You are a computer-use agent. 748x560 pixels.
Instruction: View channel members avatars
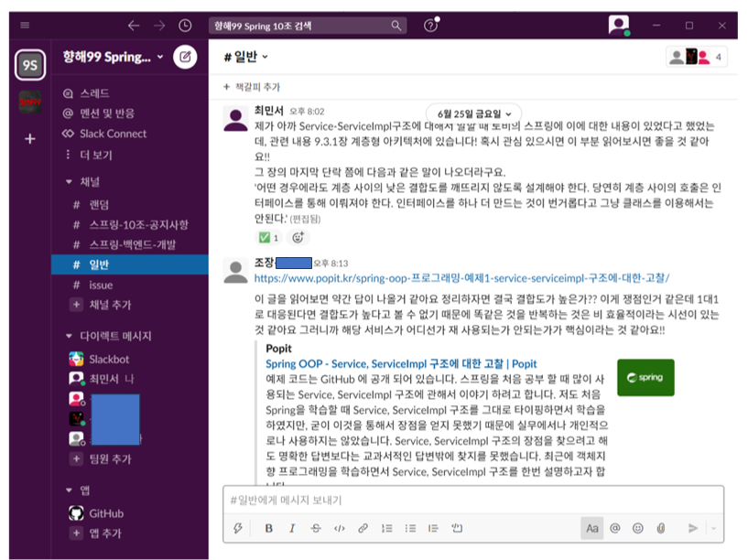tap(697, 58)
